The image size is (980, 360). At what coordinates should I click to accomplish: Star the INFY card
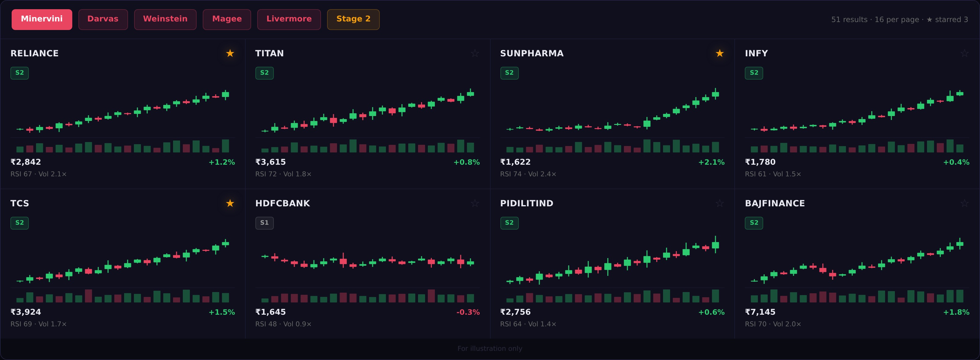click(x=964, y=53)
